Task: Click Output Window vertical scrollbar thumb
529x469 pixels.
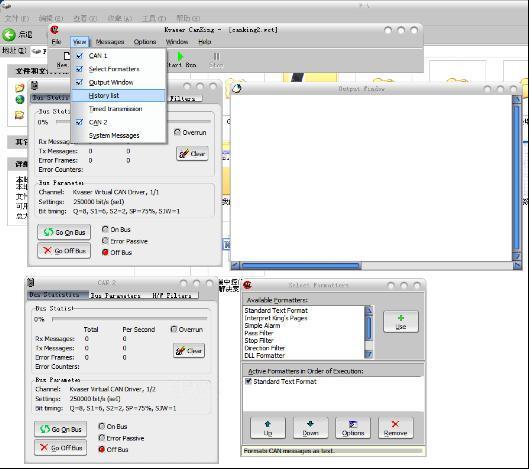Action: click(x=517, y=178)
